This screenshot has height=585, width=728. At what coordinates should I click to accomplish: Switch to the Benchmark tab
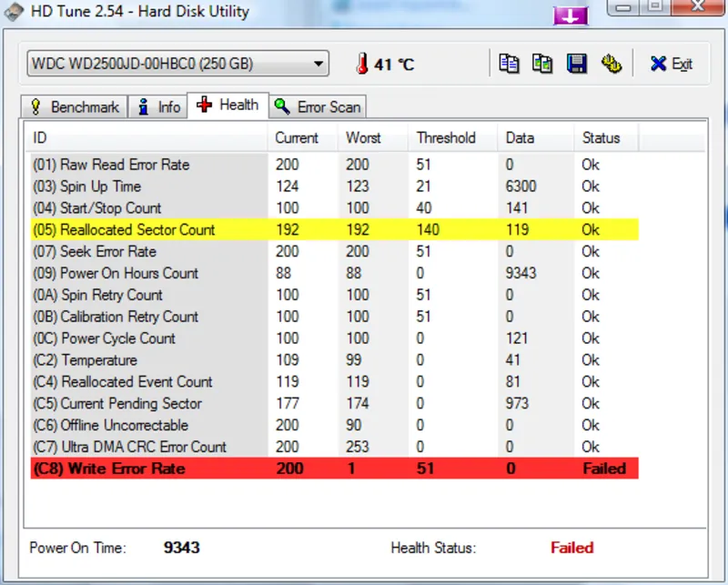point(75,107)
